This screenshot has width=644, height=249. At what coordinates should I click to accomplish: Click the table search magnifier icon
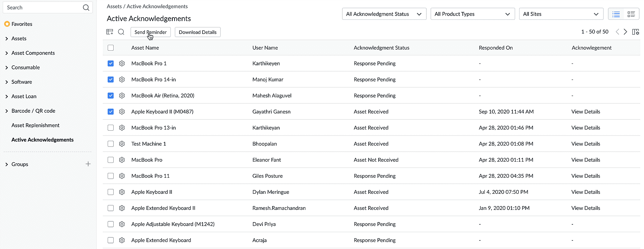(x=121, y=32)
